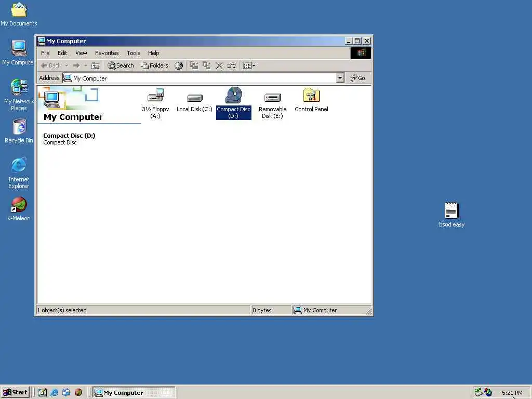Open the View menu

point(81,53)
